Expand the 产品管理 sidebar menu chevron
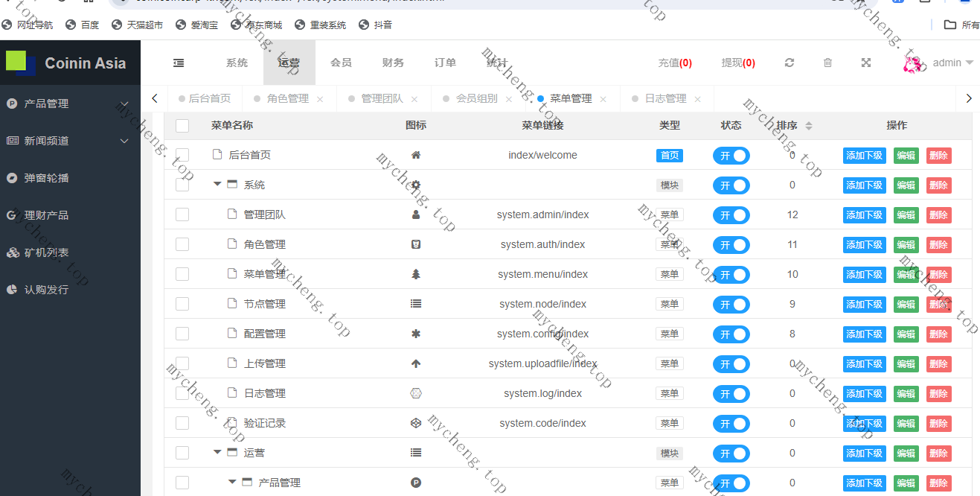 124,104
